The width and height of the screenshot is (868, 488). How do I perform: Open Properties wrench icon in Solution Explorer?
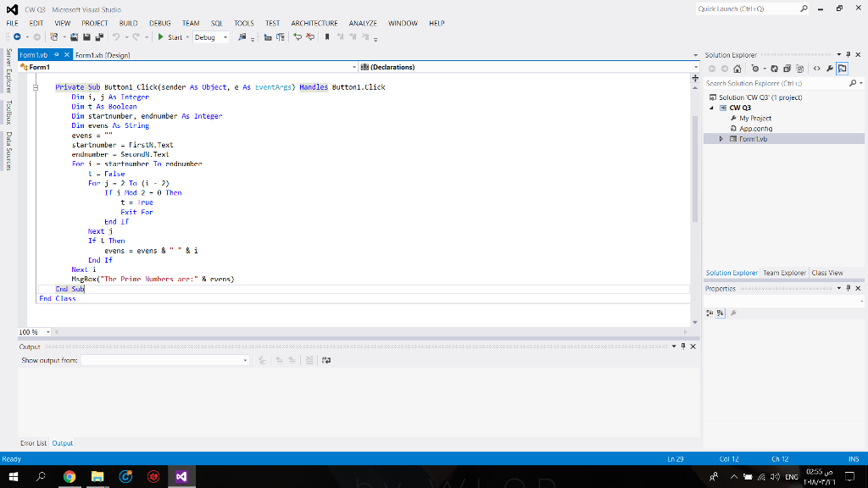tap(830, 69)
